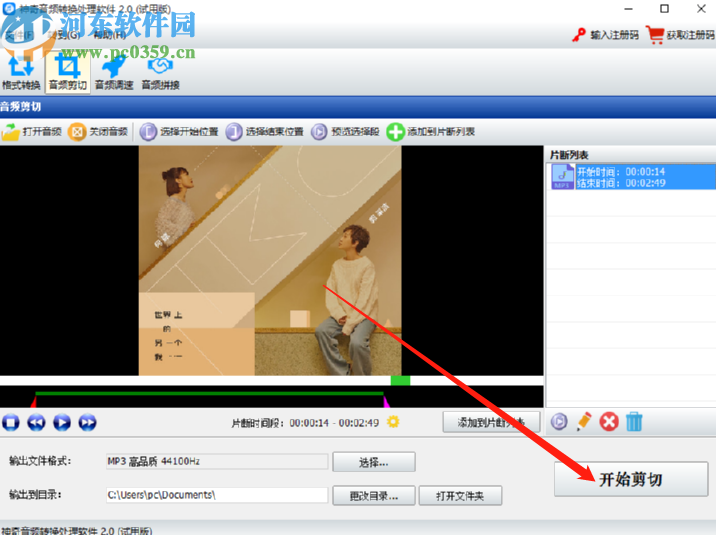
Task: Open the 帮助(H) menu
Action: point(109,35)
